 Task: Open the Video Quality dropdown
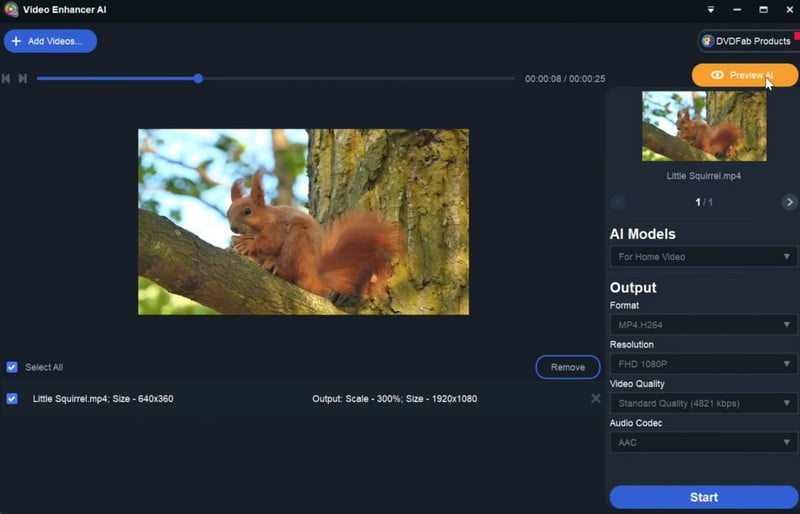click(x=704, y=403)
